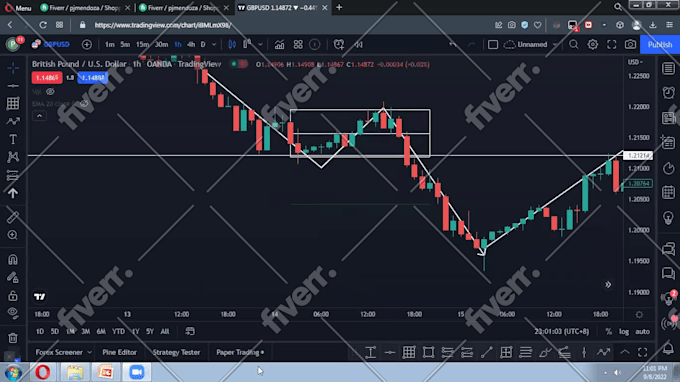
Task: Open the brush drawing tools
Action: click(13, 121)
